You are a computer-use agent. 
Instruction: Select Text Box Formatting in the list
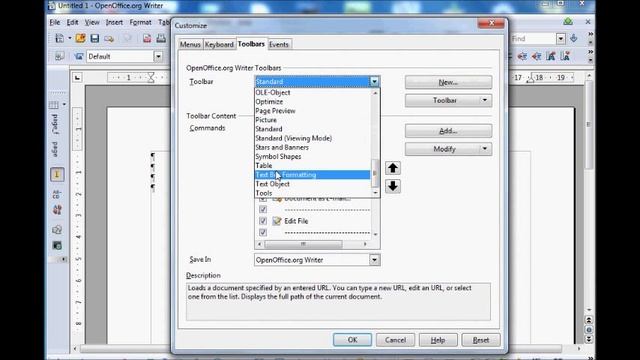point(313,175)
